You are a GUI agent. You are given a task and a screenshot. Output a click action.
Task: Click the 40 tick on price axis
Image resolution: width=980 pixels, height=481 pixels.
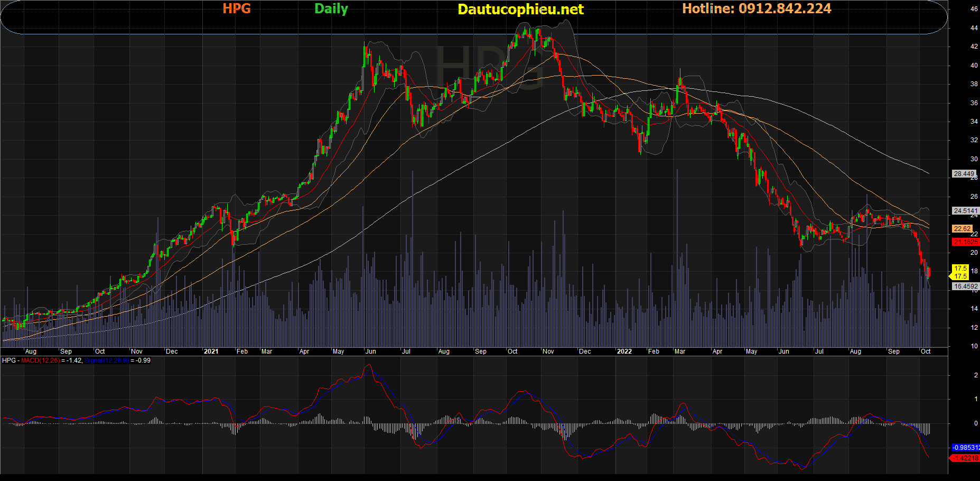pyautogui.click(x=974, y=66)
